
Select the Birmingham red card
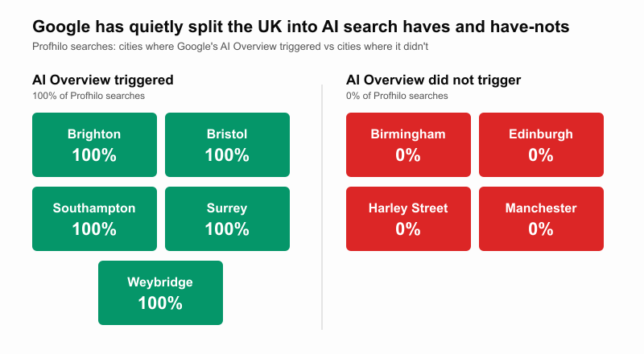point(408,145)
